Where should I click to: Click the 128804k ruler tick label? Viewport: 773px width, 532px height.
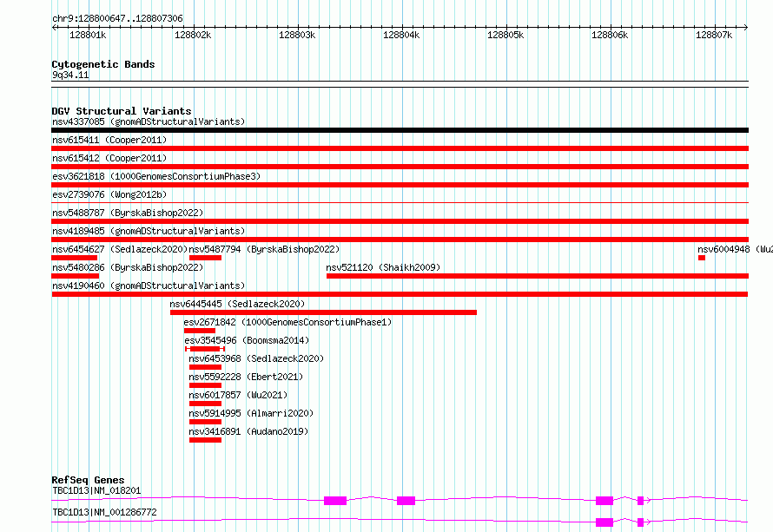[401, 35]
